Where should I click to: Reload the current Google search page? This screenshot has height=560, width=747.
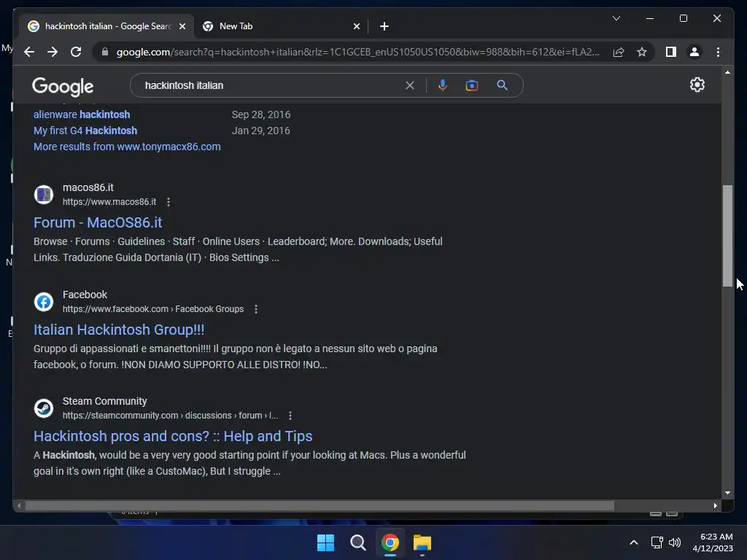coord(76,52)
